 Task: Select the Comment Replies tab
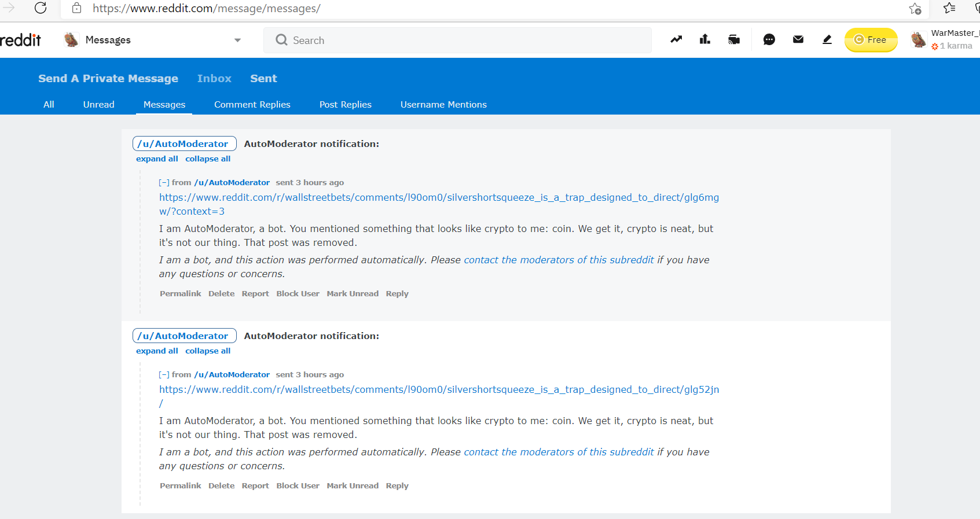click(252, 105)
